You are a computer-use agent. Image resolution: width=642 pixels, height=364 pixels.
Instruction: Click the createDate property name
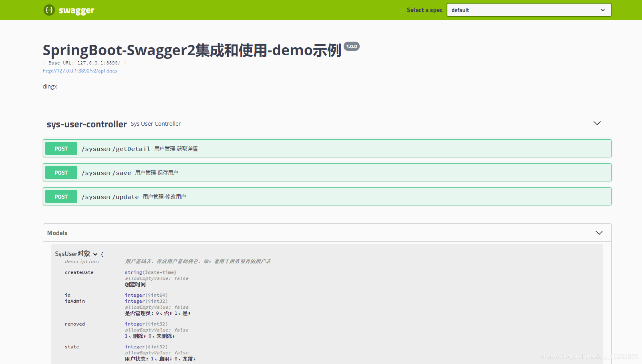(79, 272)
